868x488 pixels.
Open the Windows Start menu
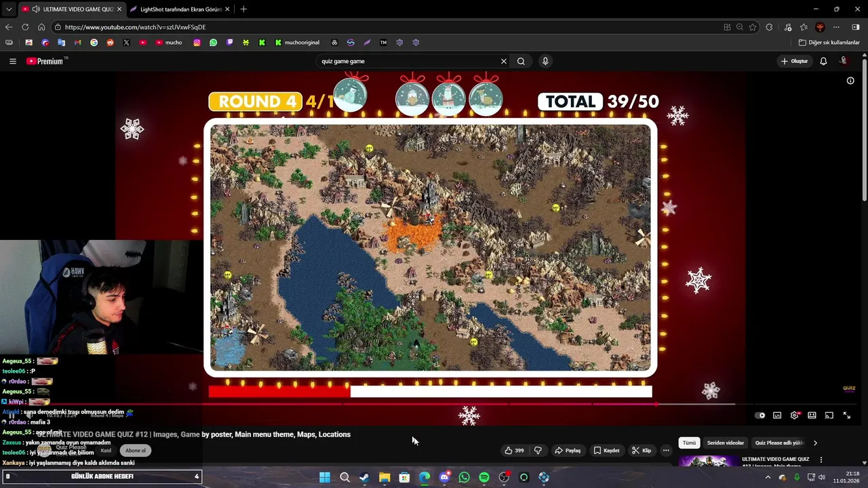(325, 477)
